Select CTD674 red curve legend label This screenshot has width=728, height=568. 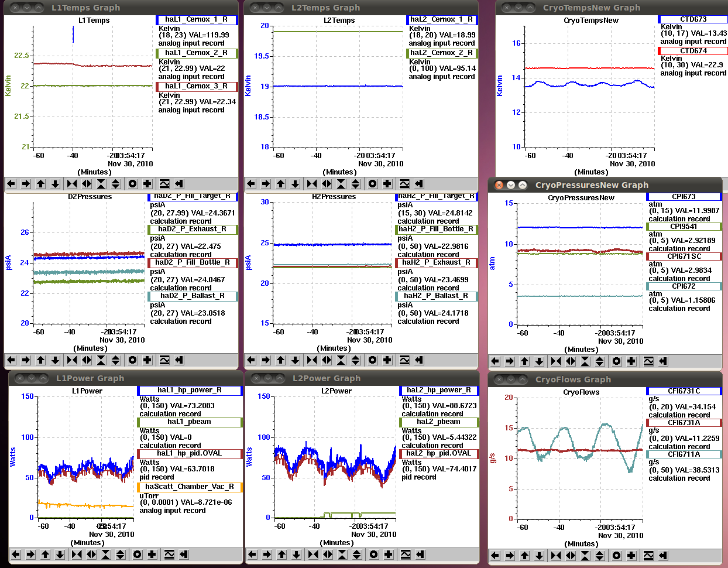693,51
